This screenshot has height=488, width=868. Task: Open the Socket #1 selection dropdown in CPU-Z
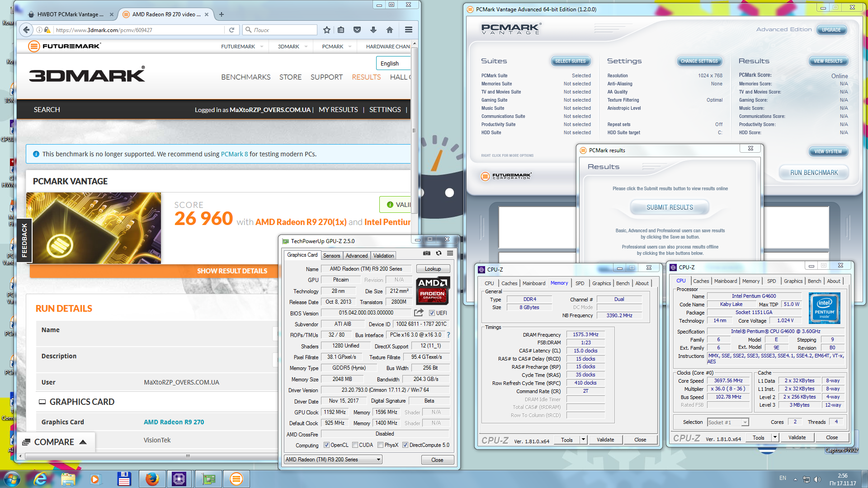728,422
